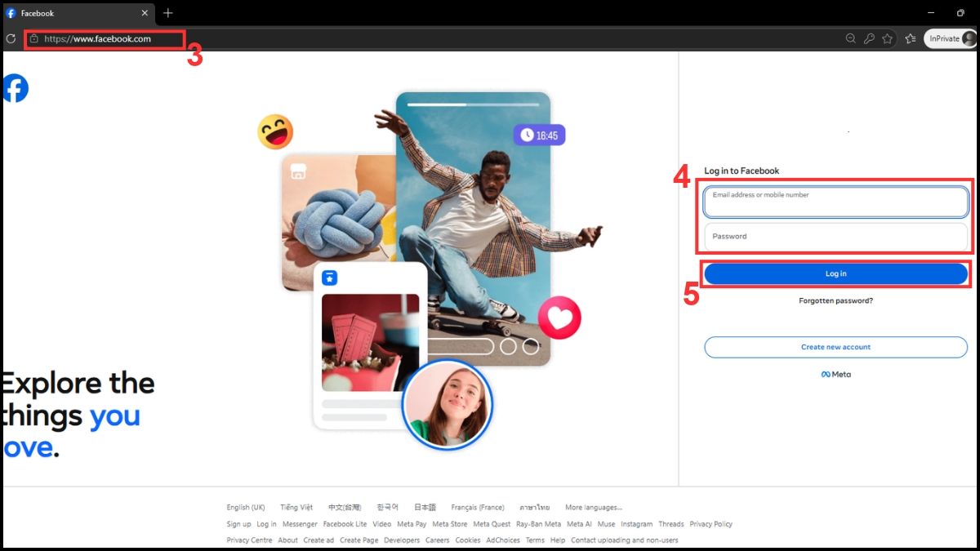Select the Facebook tab
This screenshot has height=551, width=980.
point(78,13)
